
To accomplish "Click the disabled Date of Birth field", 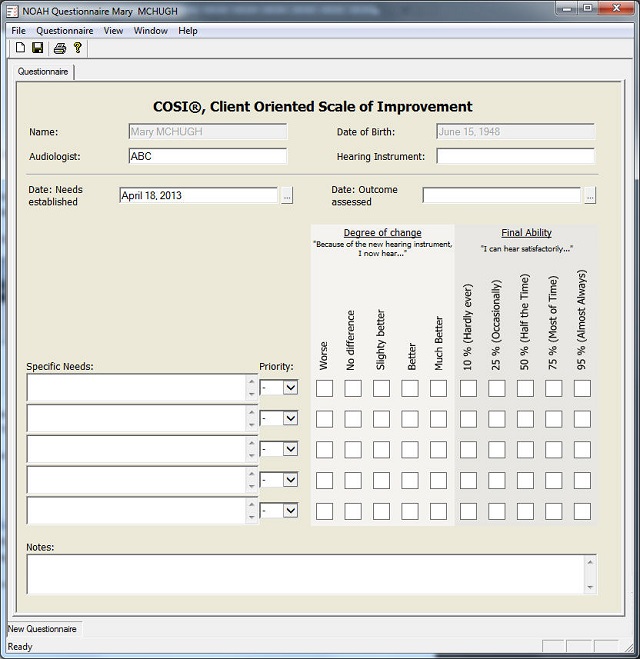I will pyautogui.click(x=516, y=132).
